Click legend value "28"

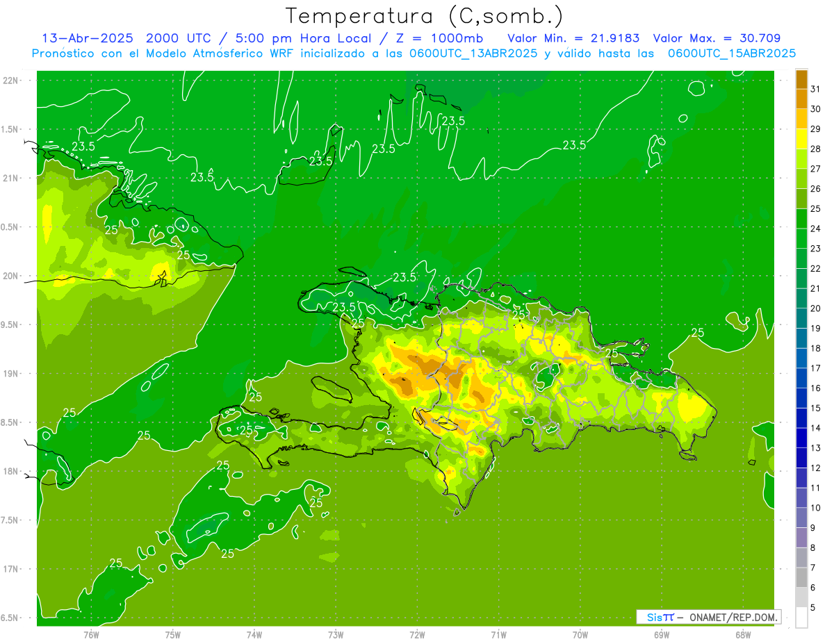816,149
